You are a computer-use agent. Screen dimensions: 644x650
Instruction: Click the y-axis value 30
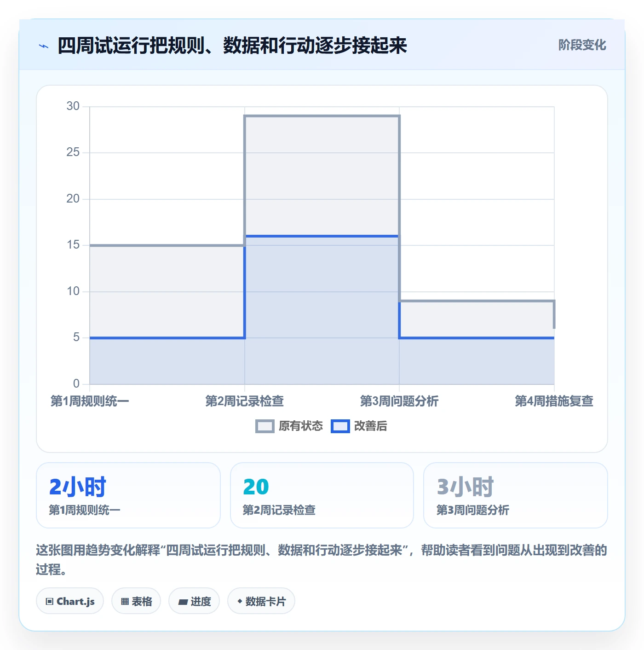(x=73, y=106)
